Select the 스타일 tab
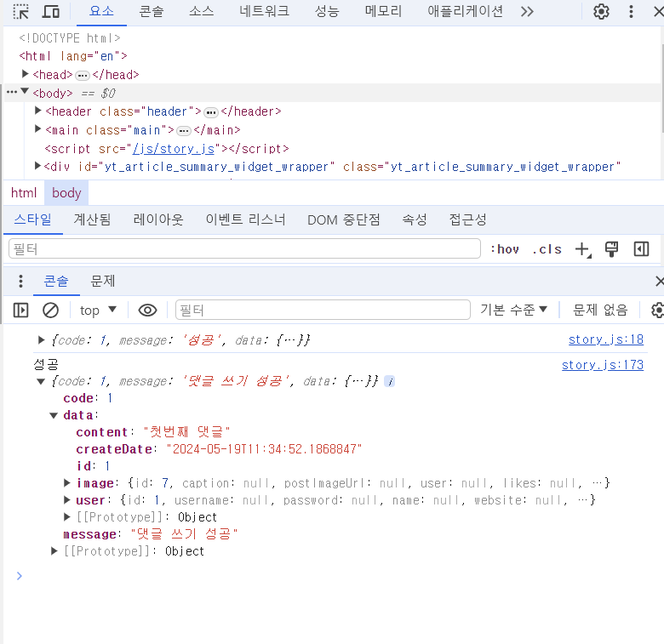The image size is (664, 644). point(33,219)
